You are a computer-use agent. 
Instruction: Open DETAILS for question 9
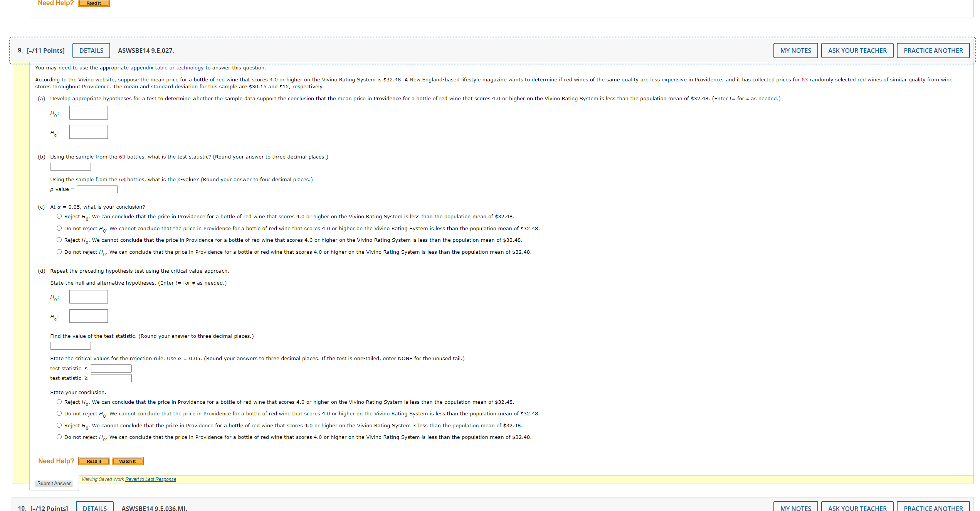point(91,51)
